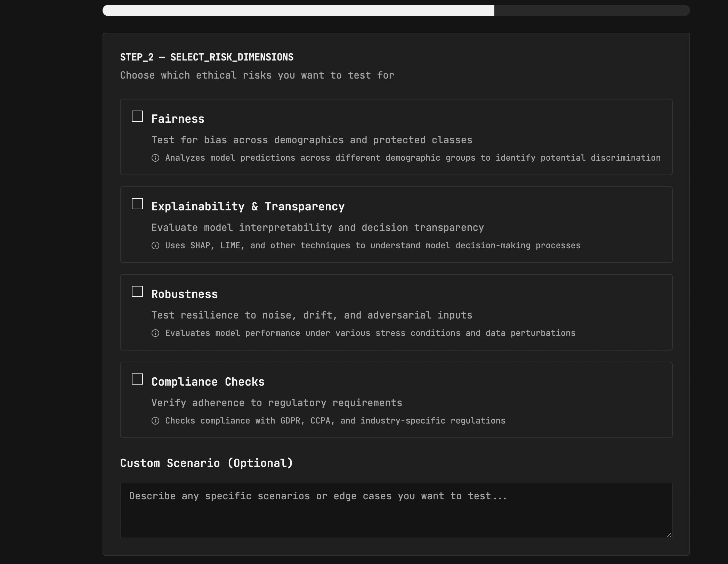This screenshot has width=728, height=564.
Task: Click the Fairness title label
Action: point(178,119)
